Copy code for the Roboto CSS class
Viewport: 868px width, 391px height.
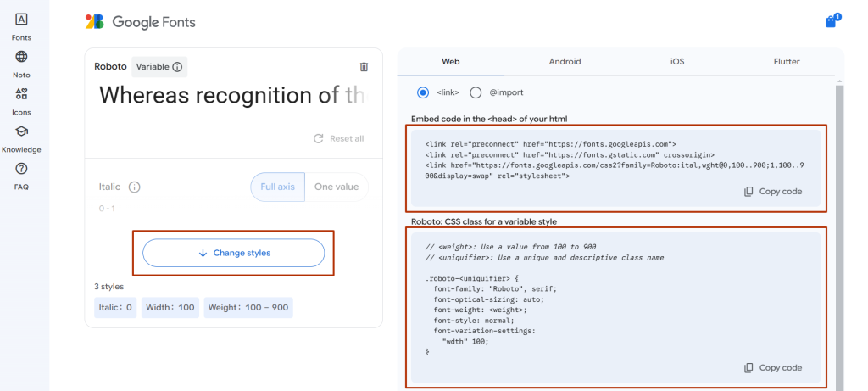[773, 368]
